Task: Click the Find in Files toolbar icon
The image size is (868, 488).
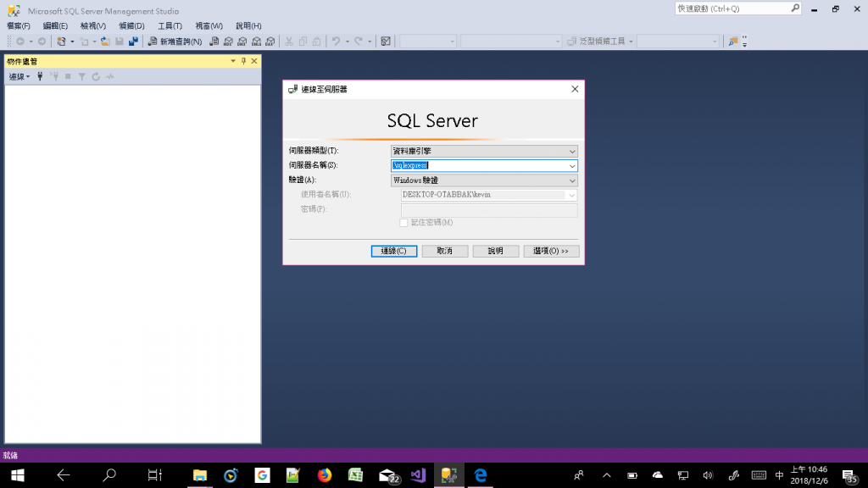Action: click(733, 42)
